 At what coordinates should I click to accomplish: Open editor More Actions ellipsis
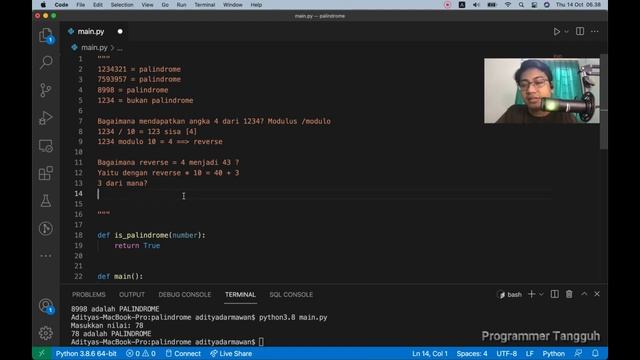coord(595,31)
